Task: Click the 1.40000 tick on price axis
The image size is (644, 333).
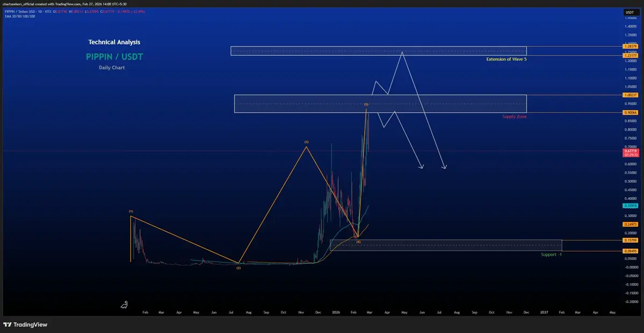Action: click(x=631, y=26)
